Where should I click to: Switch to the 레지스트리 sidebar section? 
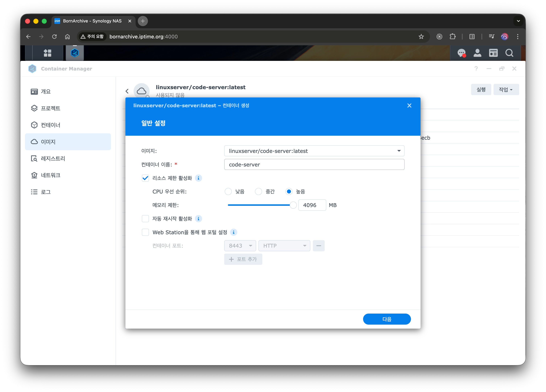[53, 159]
